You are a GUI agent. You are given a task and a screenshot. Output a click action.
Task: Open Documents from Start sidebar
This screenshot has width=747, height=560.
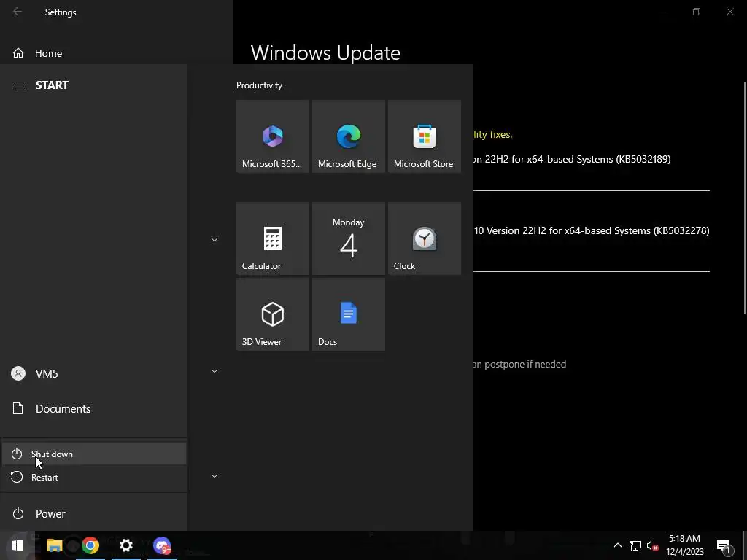click(94, 408)
